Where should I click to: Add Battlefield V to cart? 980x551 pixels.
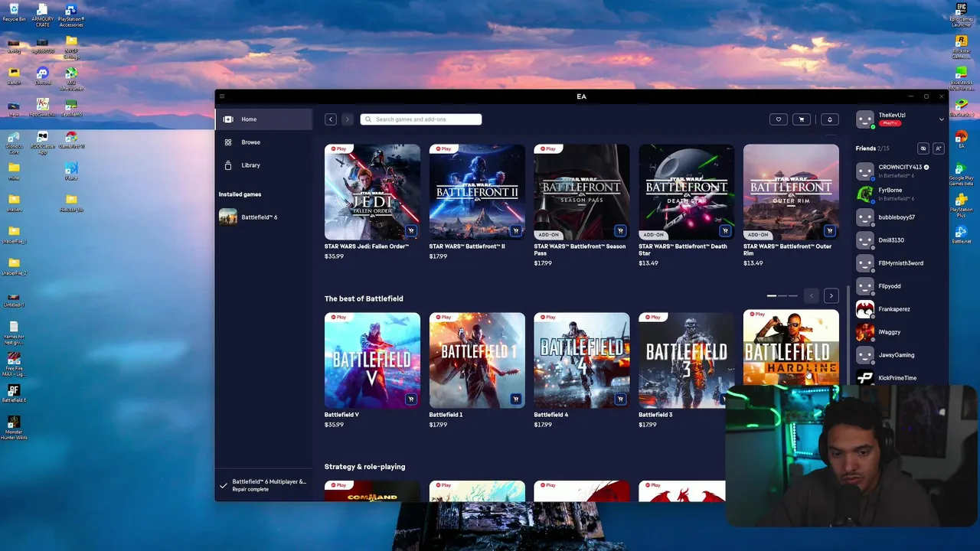tap(411, 399)
